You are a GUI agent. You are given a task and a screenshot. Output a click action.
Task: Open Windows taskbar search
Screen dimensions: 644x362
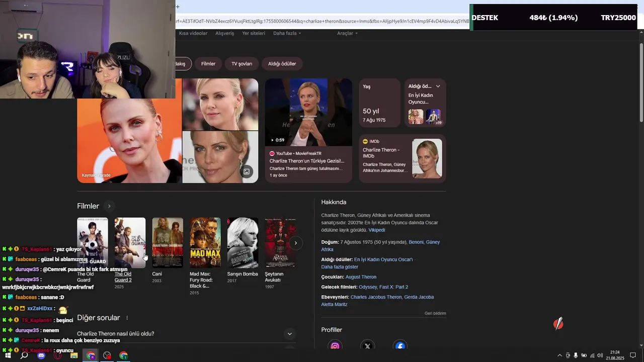click(24, 355)
